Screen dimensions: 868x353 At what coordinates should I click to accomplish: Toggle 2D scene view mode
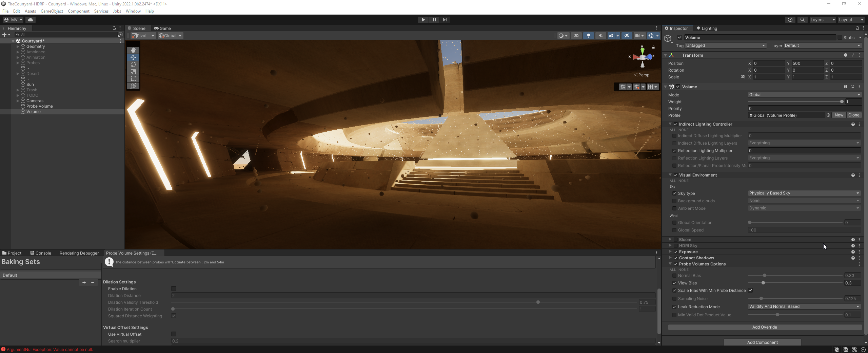pyautogui.click(x=576, y=36)
